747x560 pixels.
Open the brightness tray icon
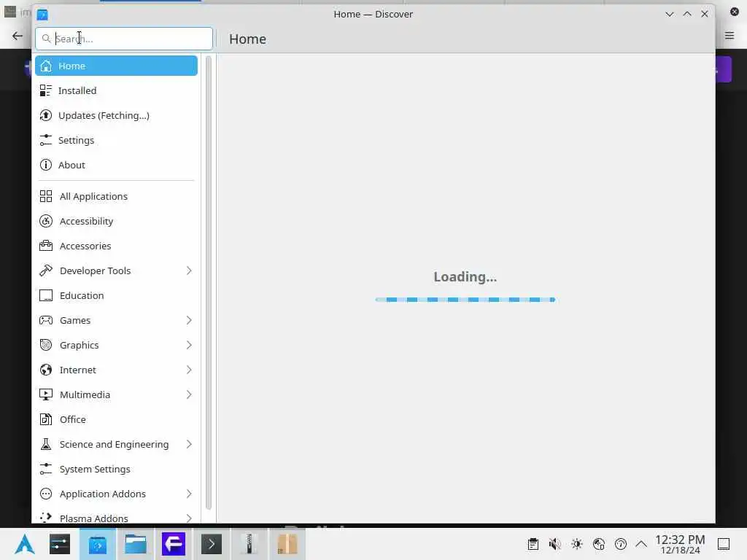coord(577,544)
